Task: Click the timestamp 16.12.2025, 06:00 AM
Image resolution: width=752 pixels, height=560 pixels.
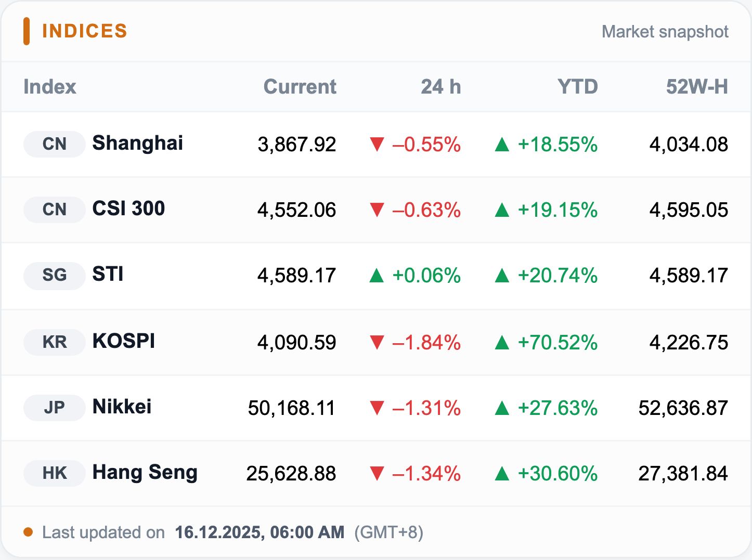Action: tap(260, 532)
